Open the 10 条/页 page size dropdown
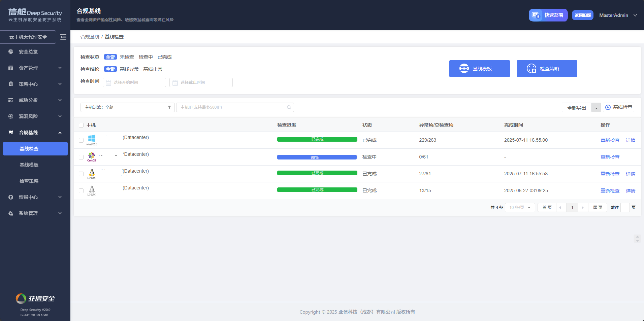Image resolution: width=644 pixels, height=321 pixels. [x=520, y=208]
